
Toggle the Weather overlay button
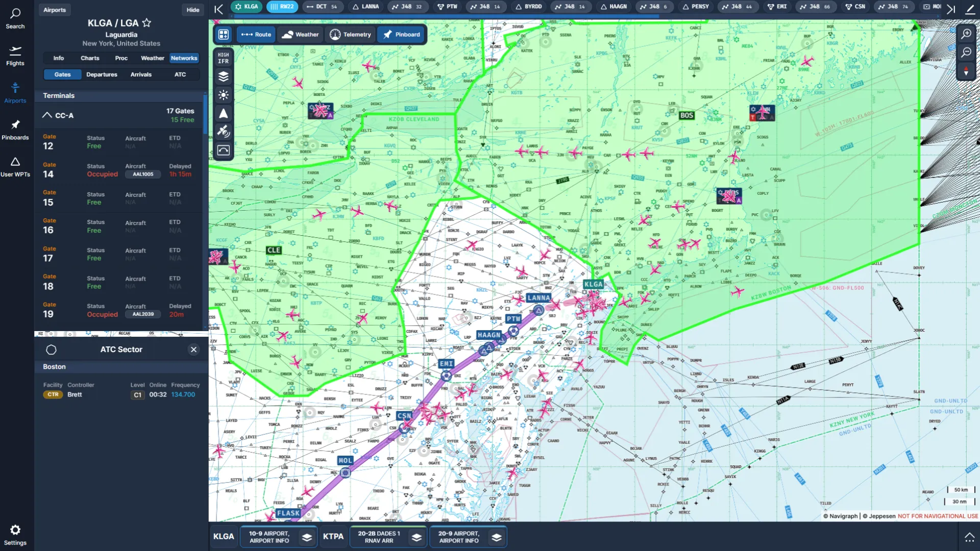[300, 35]
